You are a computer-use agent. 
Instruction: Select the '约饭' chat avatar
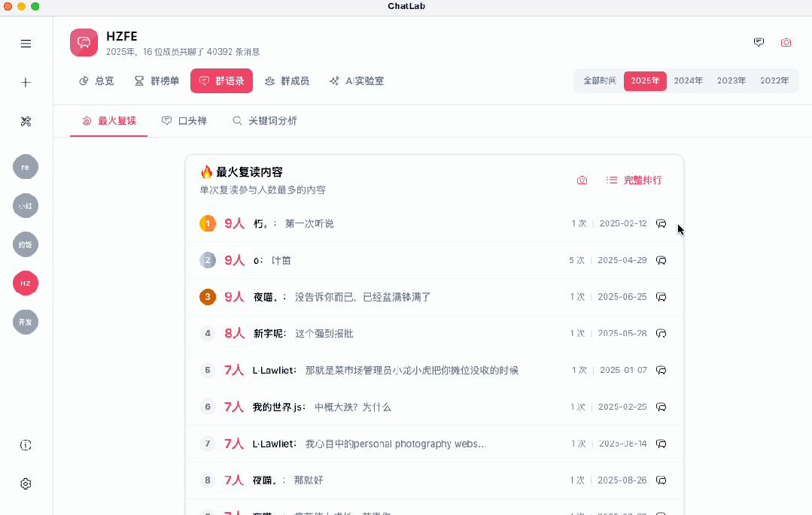tap(26, 244)
